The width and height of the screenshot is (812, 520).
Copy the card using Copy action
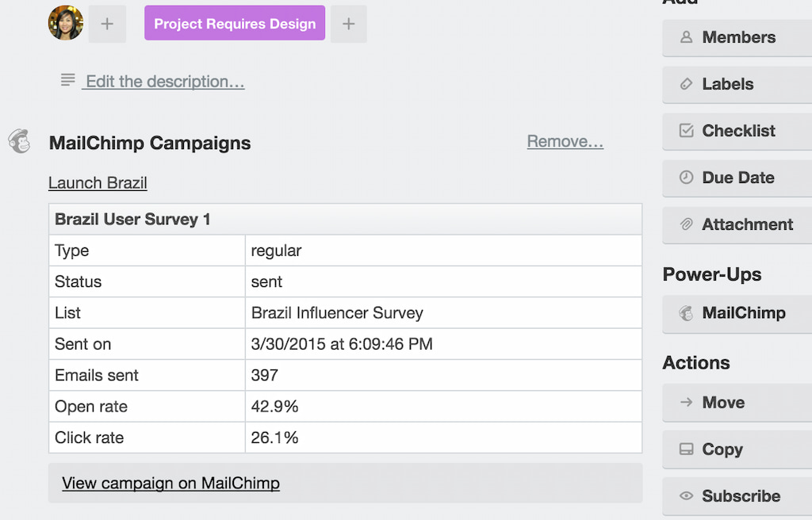(737, 449)
